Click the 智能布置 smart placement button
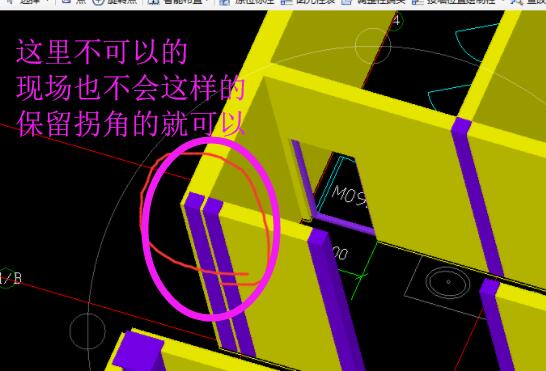 (175, 2)
